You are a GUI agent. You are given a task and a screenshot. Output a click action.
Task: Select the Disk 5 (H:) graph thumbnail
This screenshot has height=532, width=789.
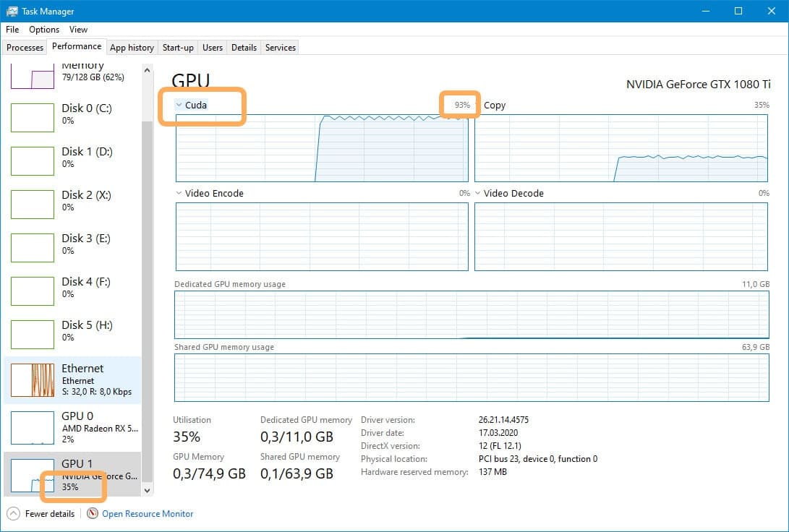pos(33,335)
